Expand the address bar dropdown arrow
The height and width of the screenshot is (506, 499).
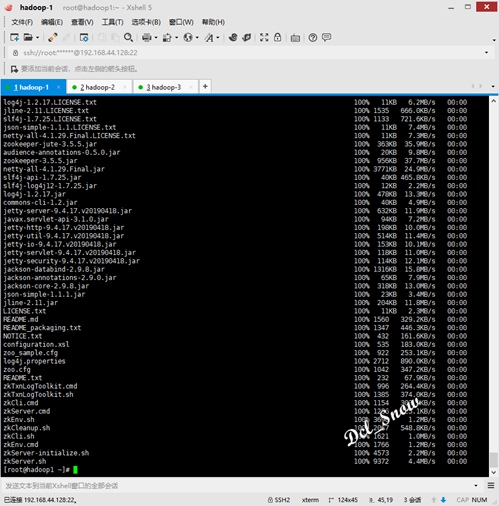coord(486,53)
